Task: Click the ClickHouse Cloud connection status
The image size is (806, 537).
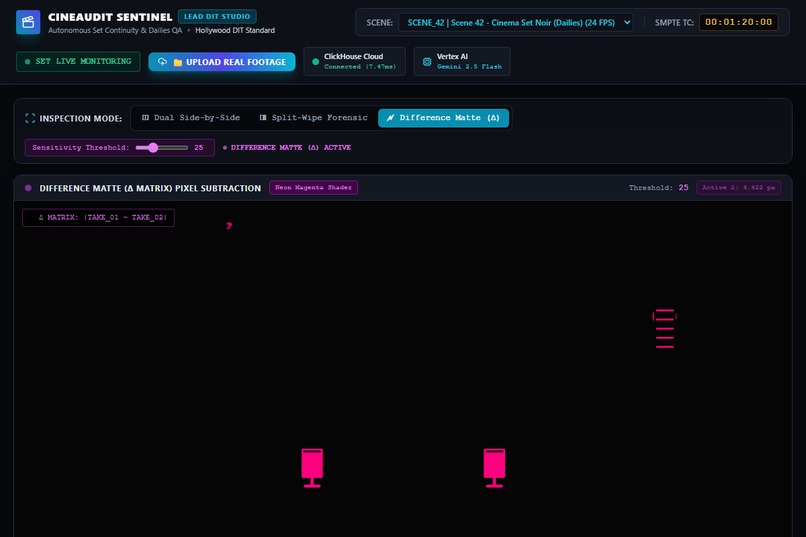Action: (354, 61)
